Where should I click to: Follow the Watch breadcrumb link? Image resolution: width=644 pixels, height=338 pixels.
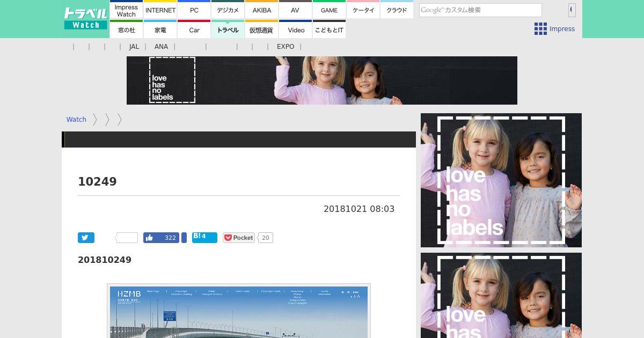(x=76, y=120)
